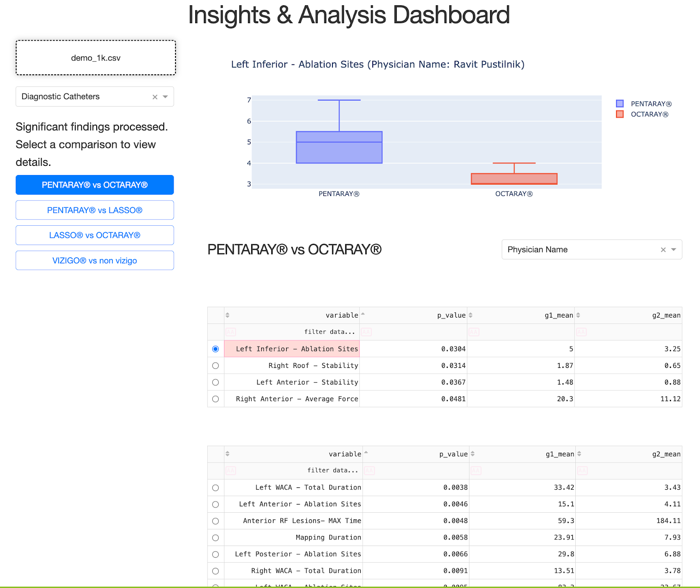Toggle case sensitivity for first table g1_mean filter
This screenshot has height=588, width=700.
pyautogui.click(x=474, y=332)
